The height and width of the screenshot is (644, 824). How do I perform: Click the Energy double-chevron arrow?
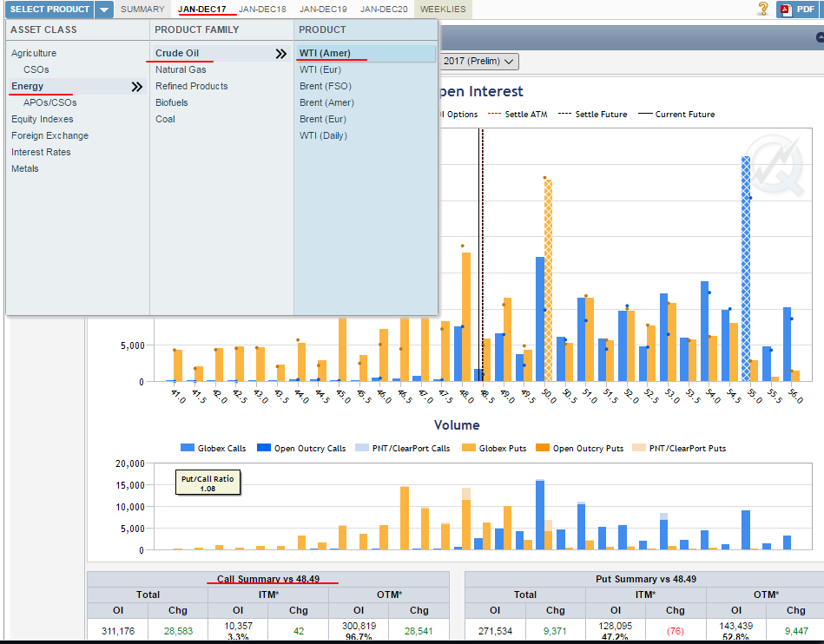(136, 87)
